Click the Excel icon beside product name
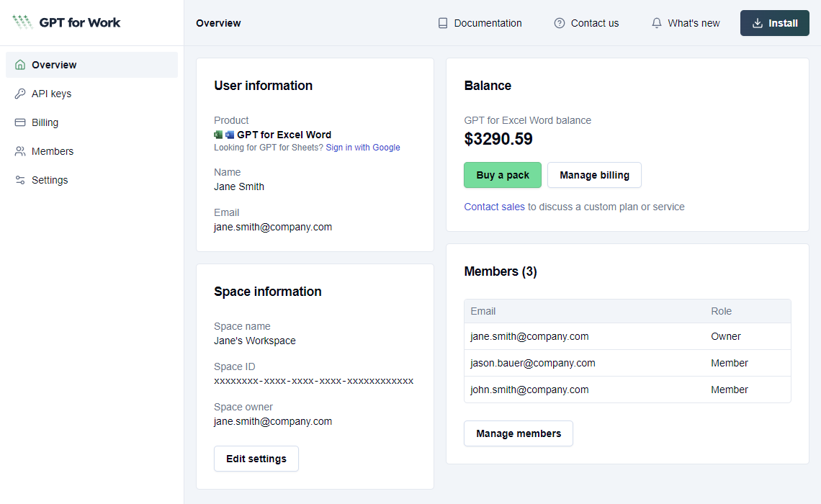 click(218, 135)
